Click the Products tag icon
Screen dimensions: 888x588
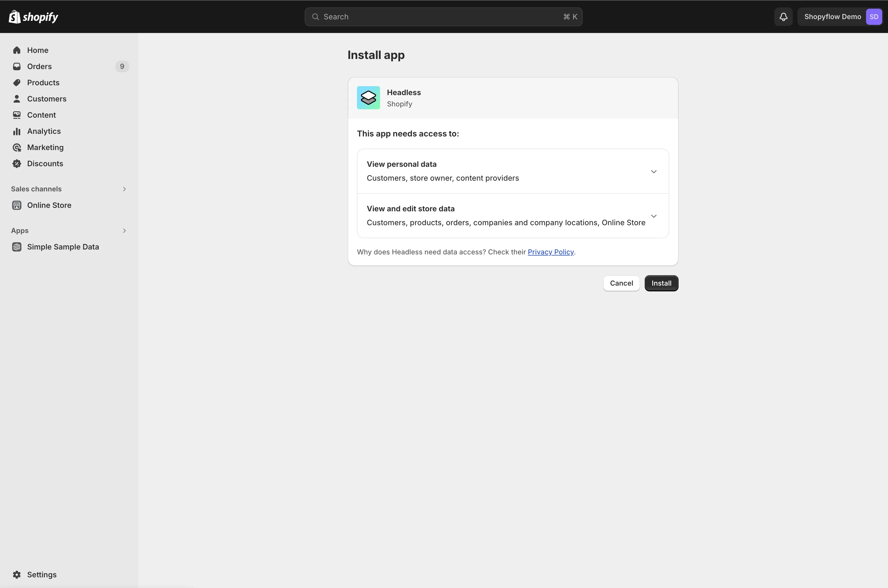coord(17,82)
